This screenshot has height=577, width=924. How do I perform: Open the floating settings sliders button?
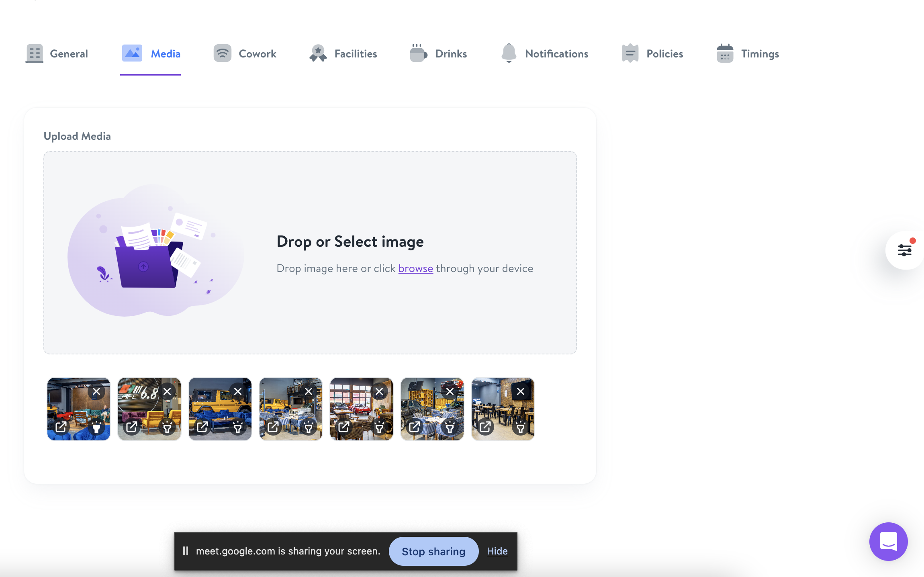[904, 250]
